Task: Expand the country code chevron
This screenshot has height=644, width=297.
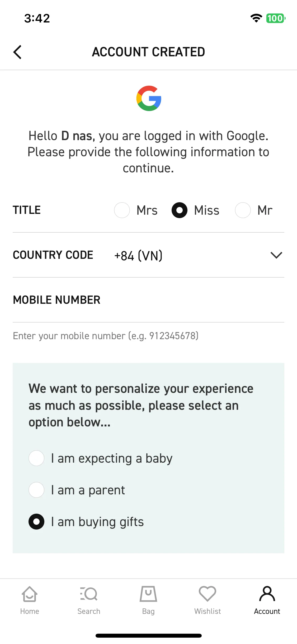Action: point(276,255)
